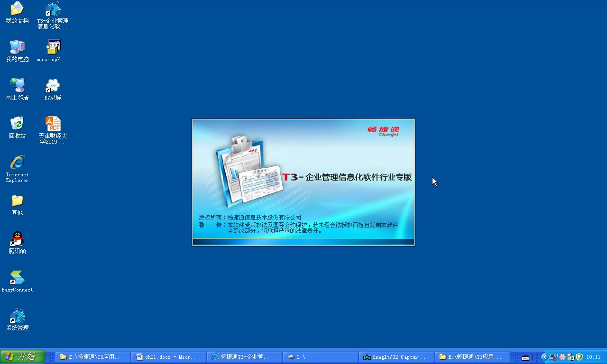Click the 10:11 system clock

tap(593, 357)
